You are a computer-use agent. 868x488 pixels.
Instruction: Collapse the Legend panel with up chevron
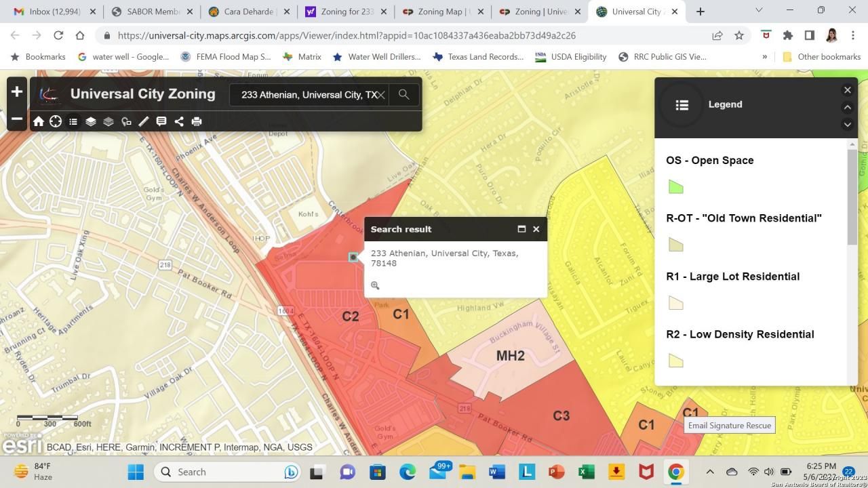[847, 107]
